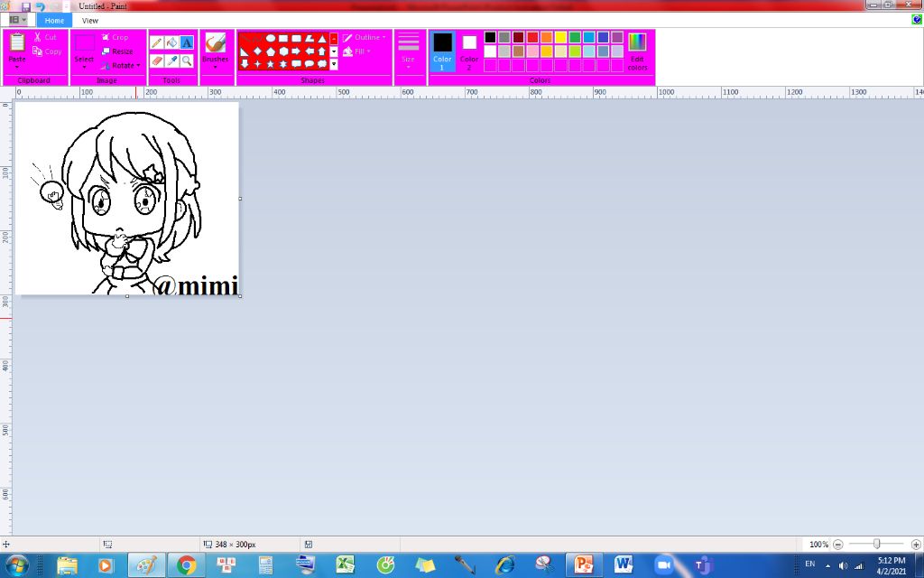
Task: Open the Size line thickness dropdown
Action: (x=409, y=51)
